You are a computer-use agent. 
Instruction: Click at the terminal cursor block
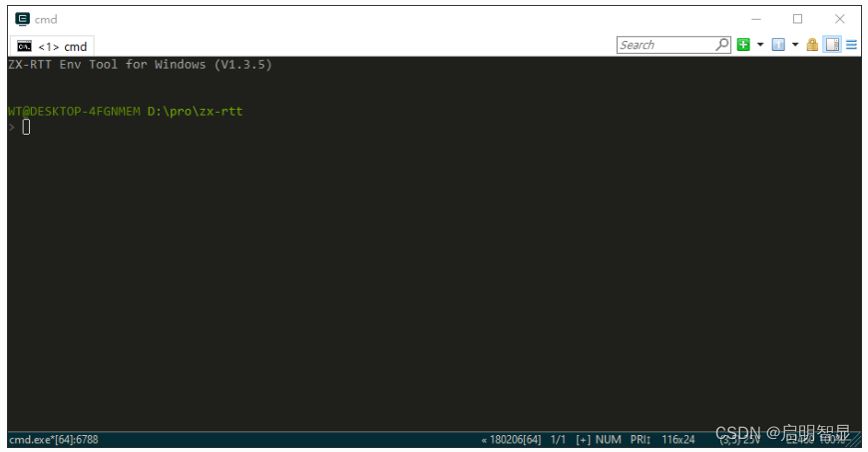pos(26,128)
